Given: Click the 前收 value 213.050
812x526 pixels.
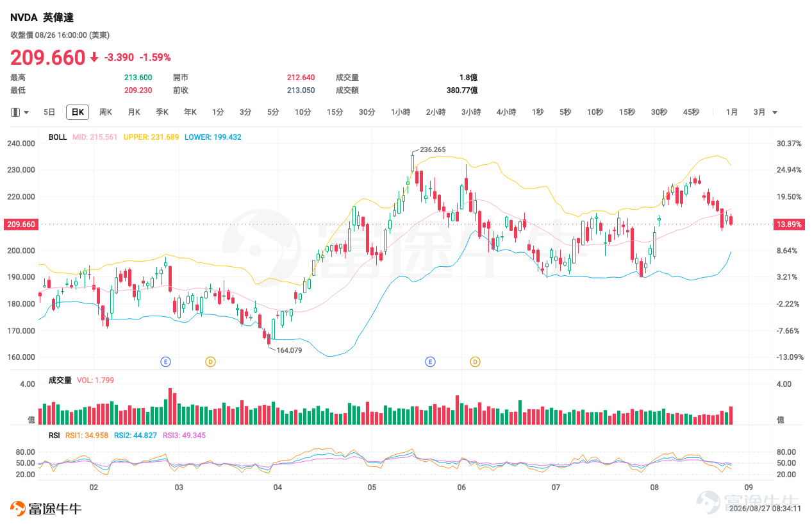Looking at the screenshot, I should (x=301, y=90).
